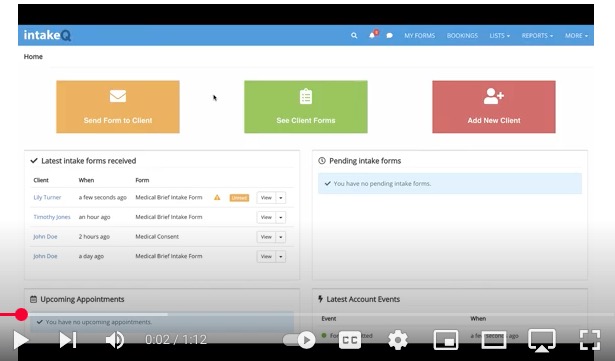Viewport: 615px width, 361px height.
Task: Expand the REPORTS dropdown menu
Action: point(537,35)
